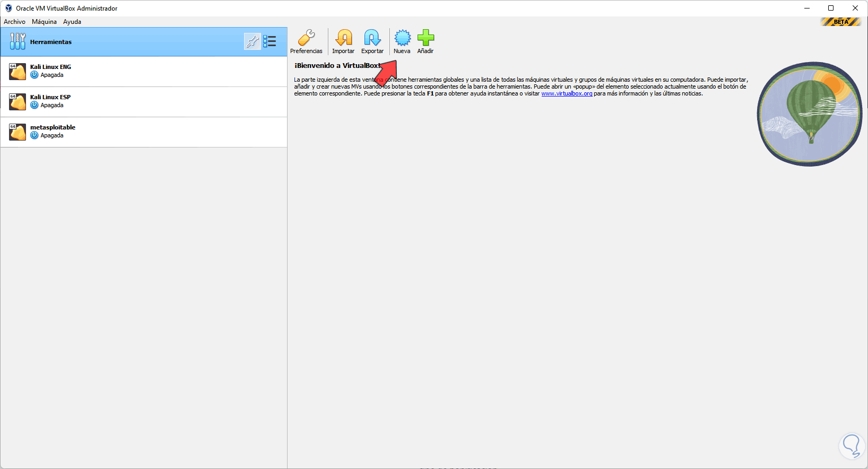
Task: Close the VirtualBox window
Action: pos(855,8)
